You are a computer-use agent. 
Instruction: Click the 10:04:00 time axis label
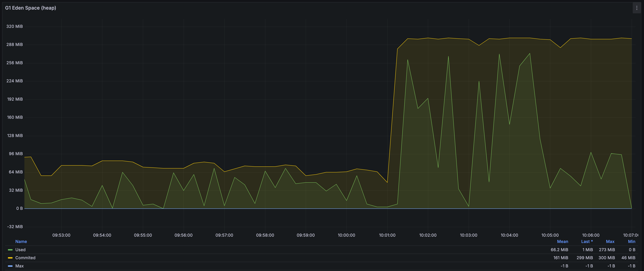(x=509, y=235)
